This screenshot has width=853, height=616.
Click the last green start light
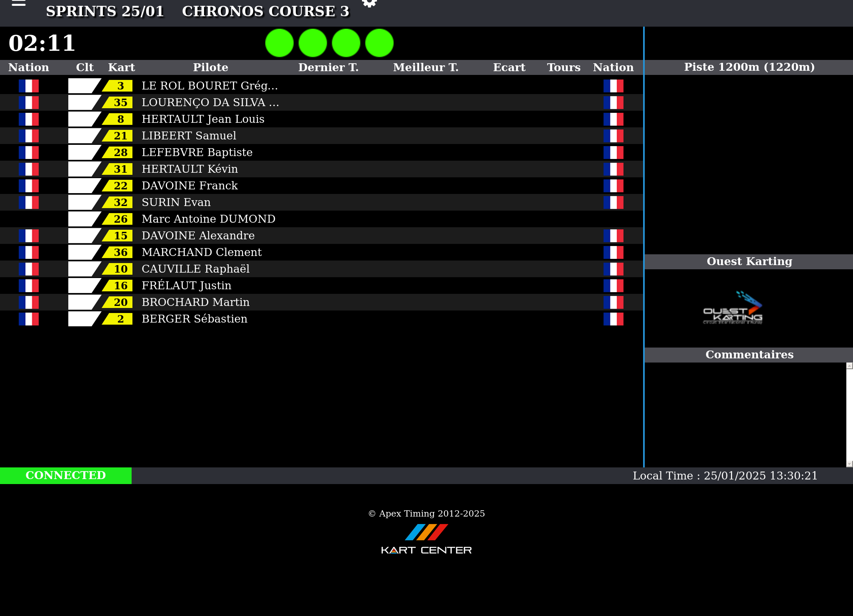(x=379, y=43)
